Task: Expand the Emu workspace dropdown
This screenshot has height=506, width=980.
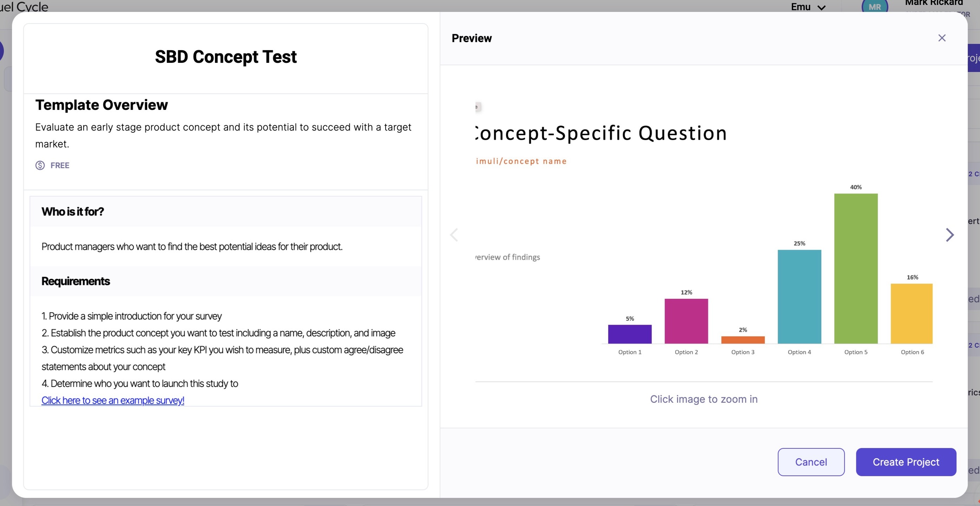Action: [x=808, y=7]
